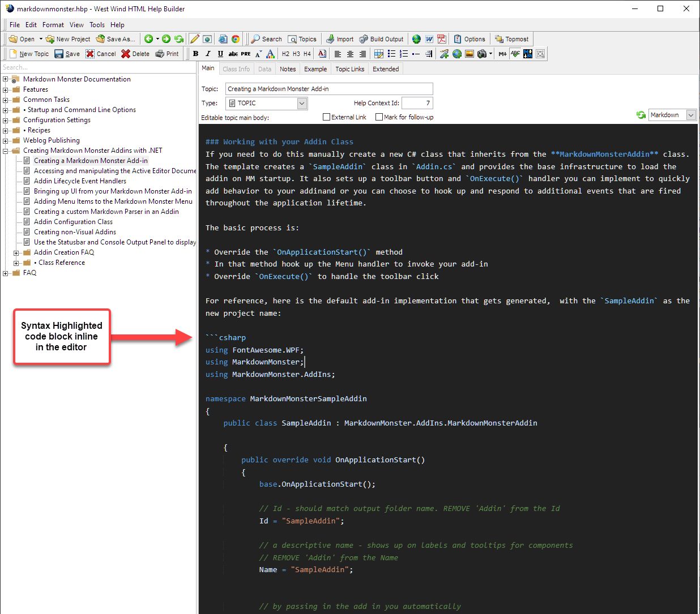
Task: Open the Type TOPIC dropdown
Action: tap(302, 103)
